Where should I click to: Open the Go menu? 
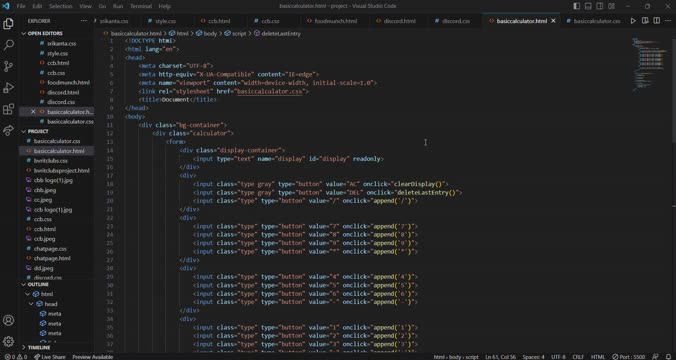(102, 6)
